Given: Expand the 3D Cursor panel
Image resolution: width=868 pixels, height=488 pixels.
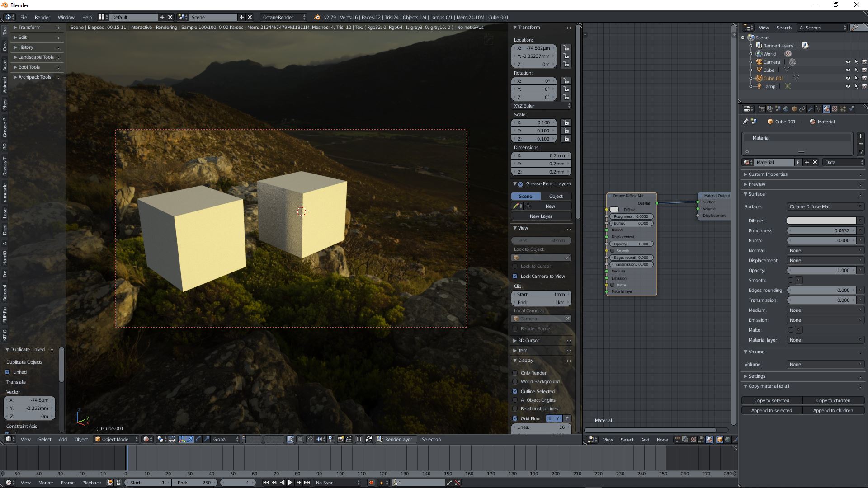Looking at the screenshot, I should click(x=528, y=340).
